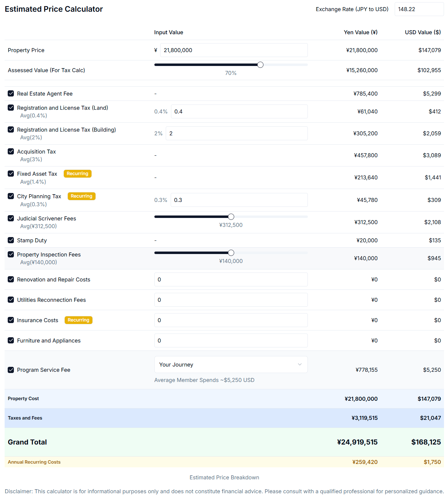
Task: Click the chevron arrow in Program Service dropdown
Action: point(299,364)
